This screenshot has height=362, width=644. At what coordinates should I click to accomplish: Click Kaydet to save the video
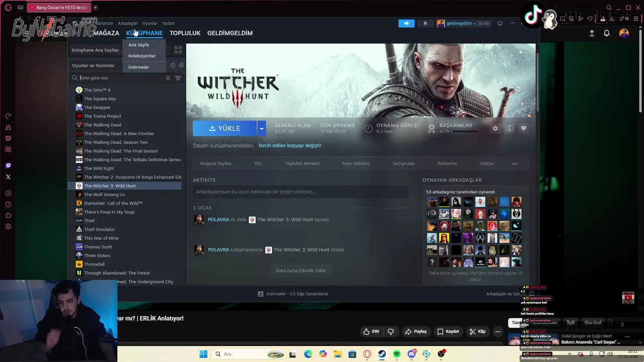pos(448,331)
